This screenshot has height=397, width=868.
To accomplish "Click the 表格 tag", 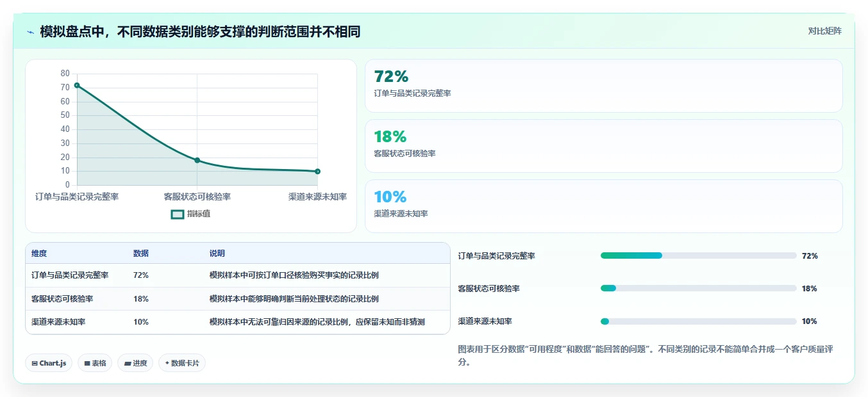I will pyautogui.click(x=95, y=363).
